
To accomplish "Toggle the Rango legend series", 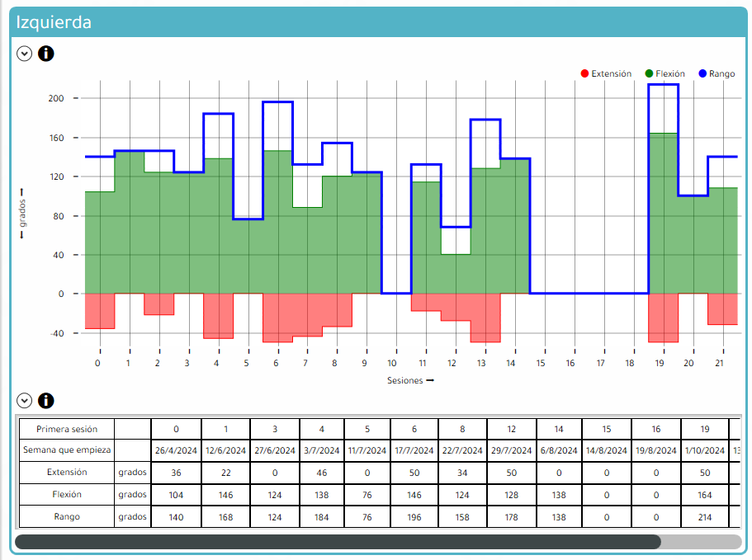I will pyautogui.click(x=717, y=73).
